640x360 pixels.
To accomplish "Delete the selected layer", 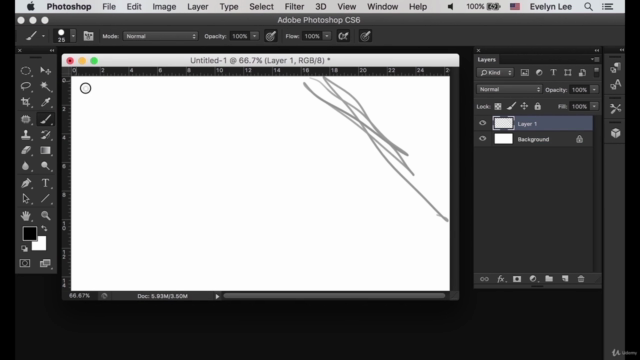I will pos(581,279).
